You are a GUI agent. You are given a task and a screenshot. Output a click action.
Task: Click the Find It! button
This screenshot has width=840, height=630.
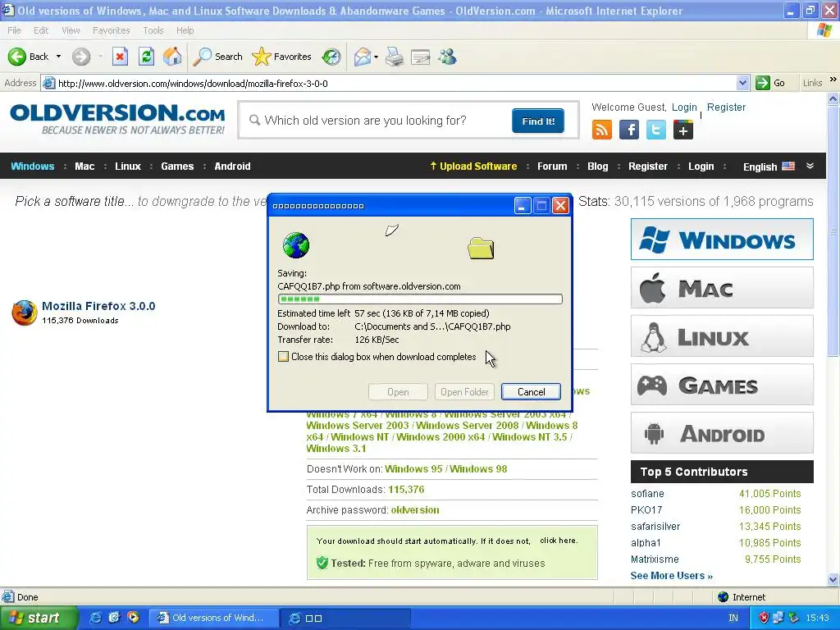pos(538,121)
